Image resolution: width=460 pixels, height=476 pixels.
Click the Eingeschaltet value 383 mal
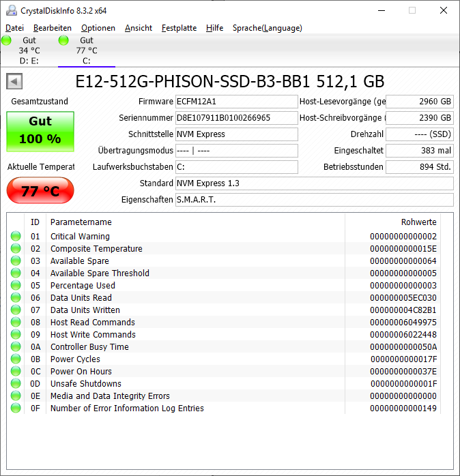point(420,151)
